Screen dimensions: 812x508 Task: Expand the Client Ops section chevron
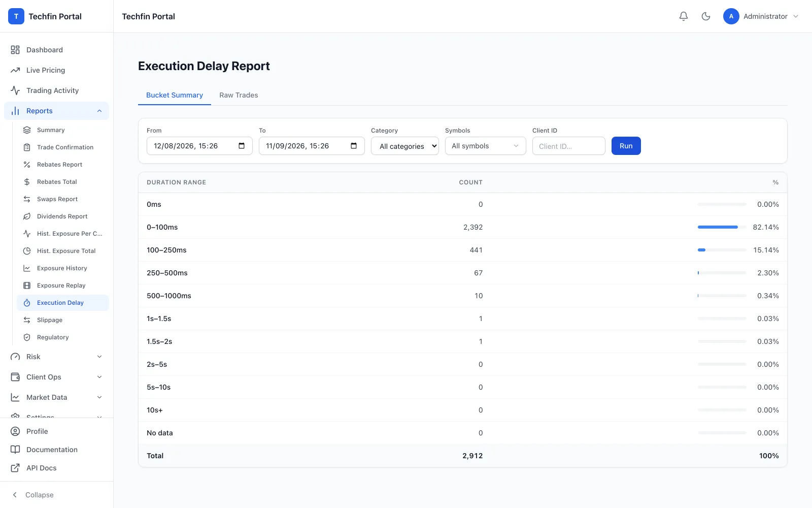coord(99,377)
